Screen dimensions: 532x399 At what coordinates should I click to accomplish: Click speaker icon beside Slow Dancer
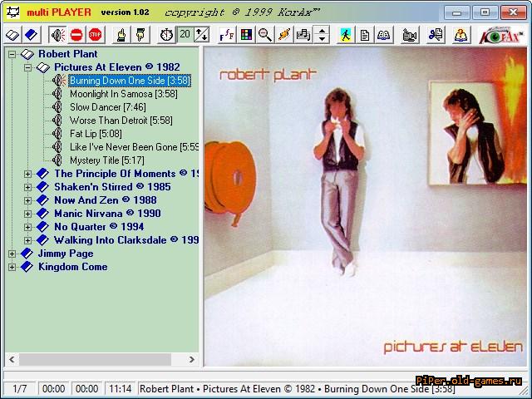tap(57, 107)
